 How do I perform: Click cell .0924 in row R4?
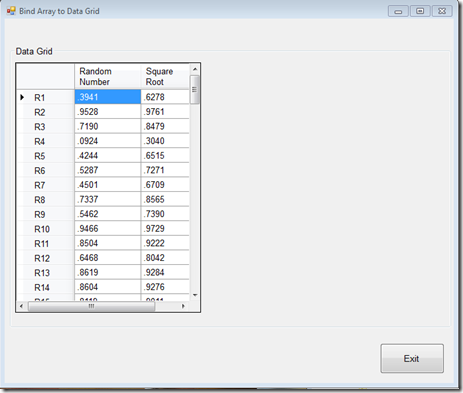point(108,141)
